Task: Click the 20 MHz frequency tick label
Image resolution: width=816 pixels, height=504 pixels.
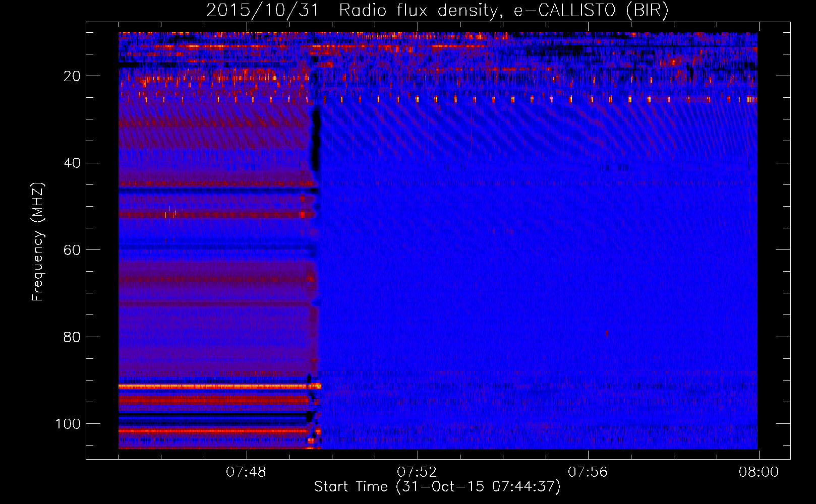Action: click(72, 76)
